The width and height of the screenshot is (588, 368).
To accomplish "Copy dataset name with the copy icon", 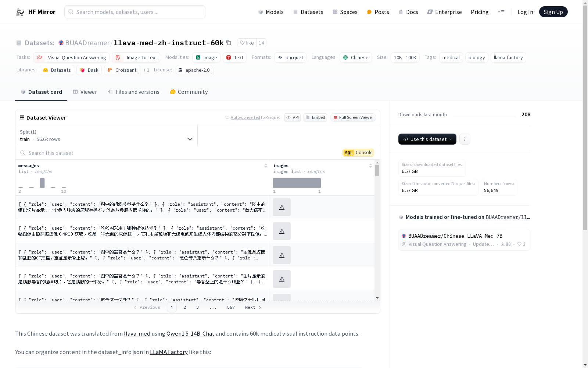I will click(x=229, y=43).
